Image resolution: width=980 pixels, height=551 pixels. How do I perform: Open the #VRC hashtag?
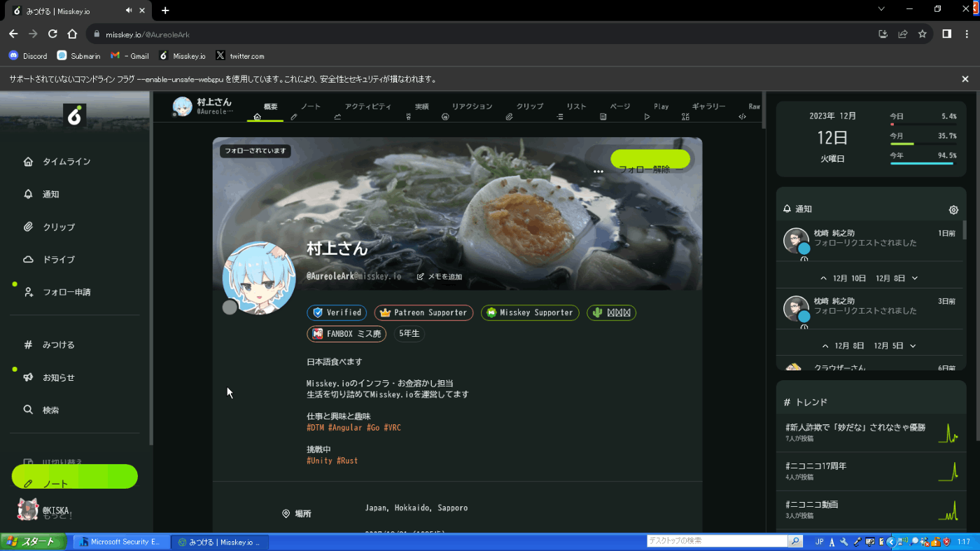(x=393, y=427)
